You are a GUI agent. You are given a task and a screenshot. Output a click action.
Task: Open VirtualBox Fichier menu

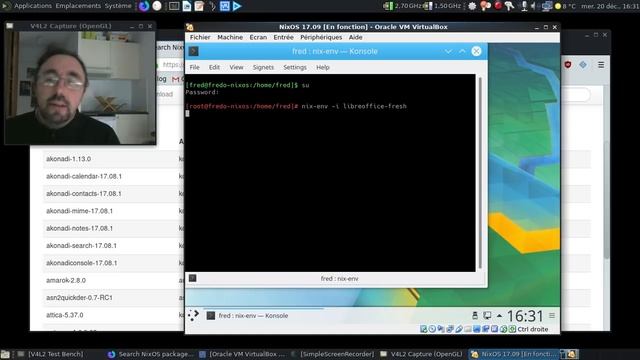pos(200,37)
